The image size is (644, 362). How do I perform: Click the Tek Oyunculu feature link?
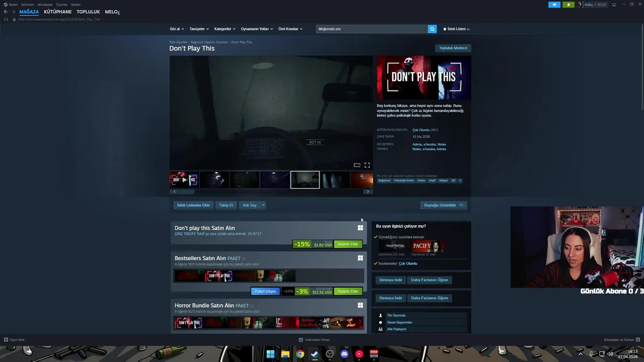click(x=396, y=316)
